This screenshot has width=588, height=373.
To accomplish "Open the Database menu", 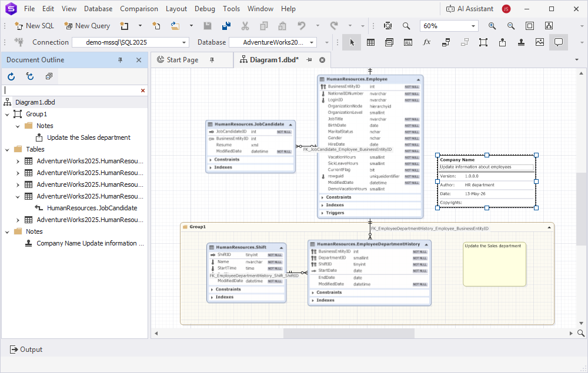I will coord(98,9).
